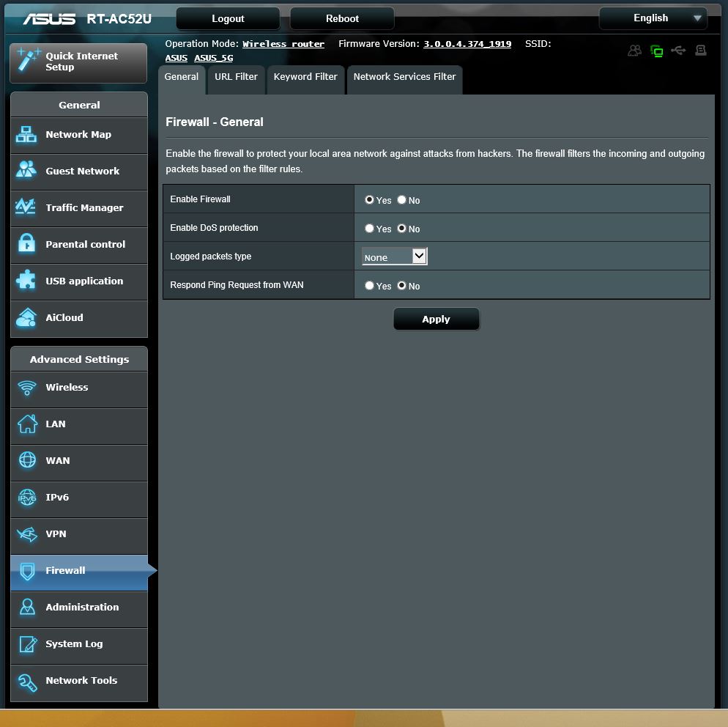Image resolution: width=728 pixels, height=727 pixels.
Task: Open the firmware version 3.0.0.4.374_1919 link
Action: click(x=467, y=44)
